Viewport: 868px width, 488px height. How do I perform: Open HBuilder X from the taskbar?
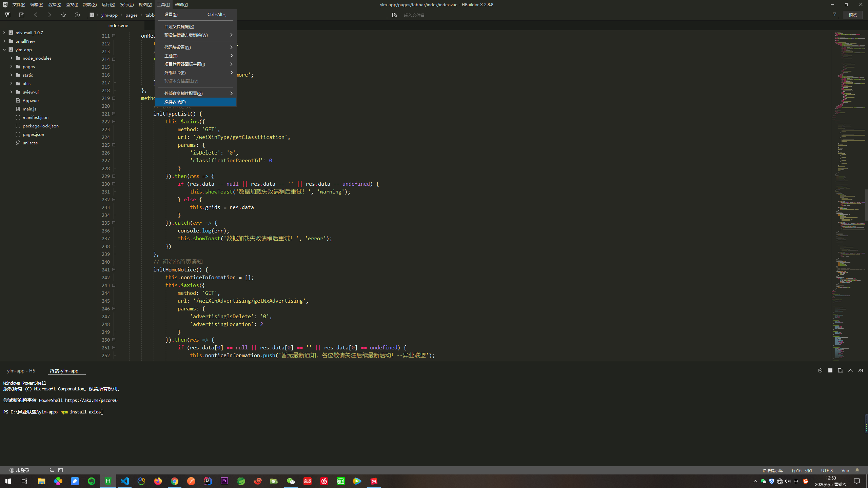point(108,481)
